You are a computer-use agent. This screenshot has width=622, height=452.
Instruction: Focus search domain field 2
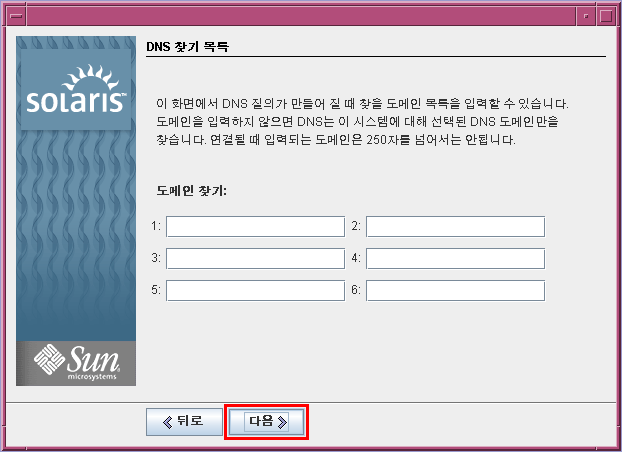455,227
